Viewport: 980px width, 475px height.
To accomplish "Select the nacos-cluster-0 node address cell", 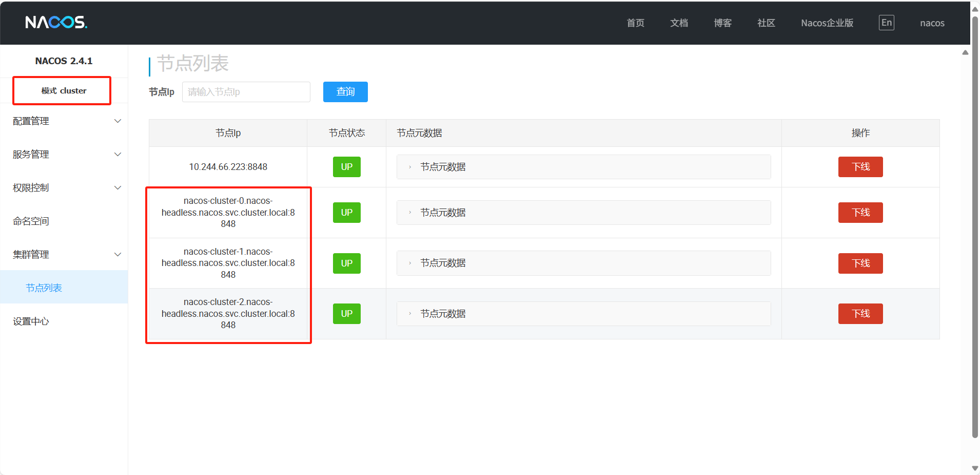I will [x=228, y=213].
